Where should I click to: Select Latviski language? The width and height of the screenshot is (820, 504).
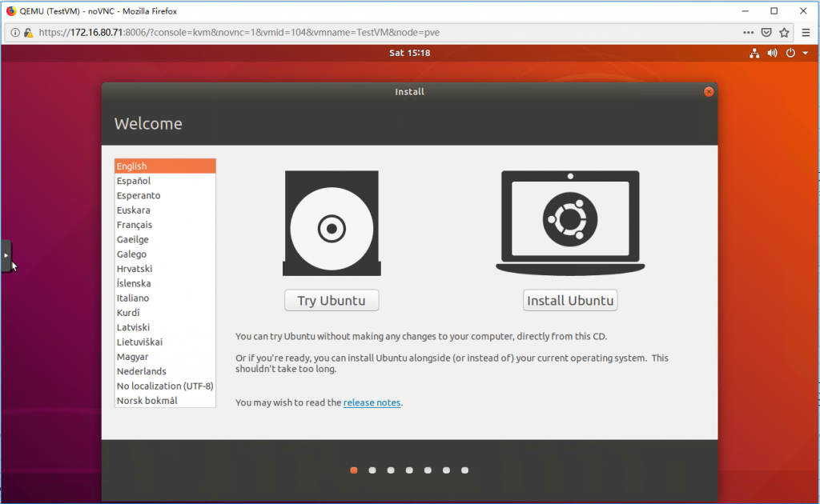click(x=165, y=327)
